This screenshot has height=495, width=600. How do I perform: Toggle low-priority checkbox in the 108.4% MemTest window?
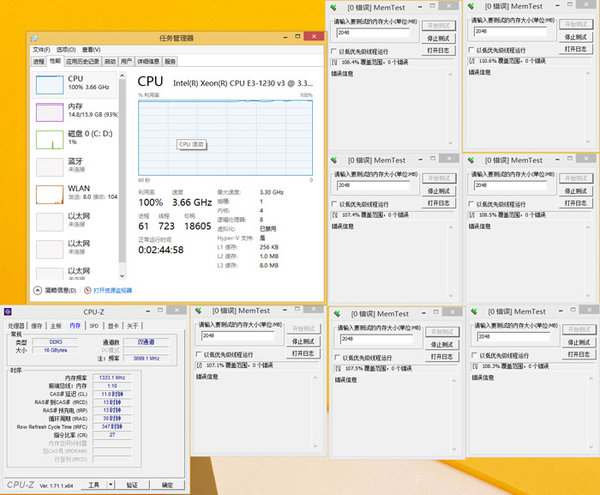334,51
